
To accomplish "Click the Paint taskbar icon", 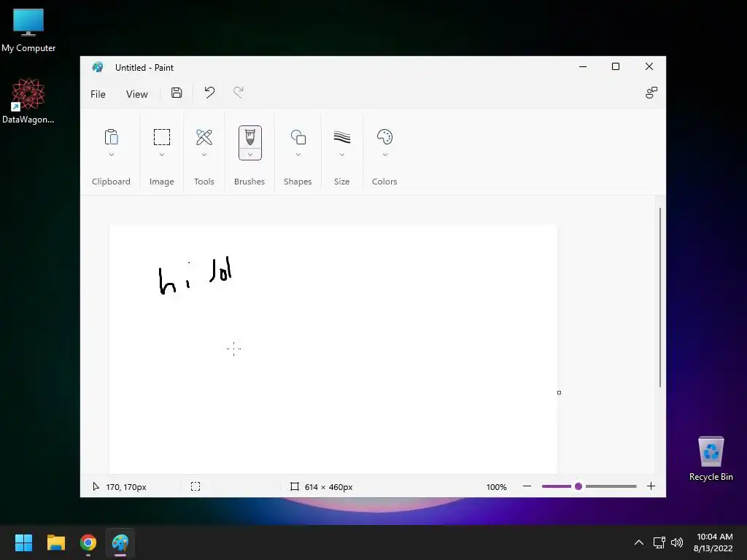I will pyautogui.click(x=120, y=542).
